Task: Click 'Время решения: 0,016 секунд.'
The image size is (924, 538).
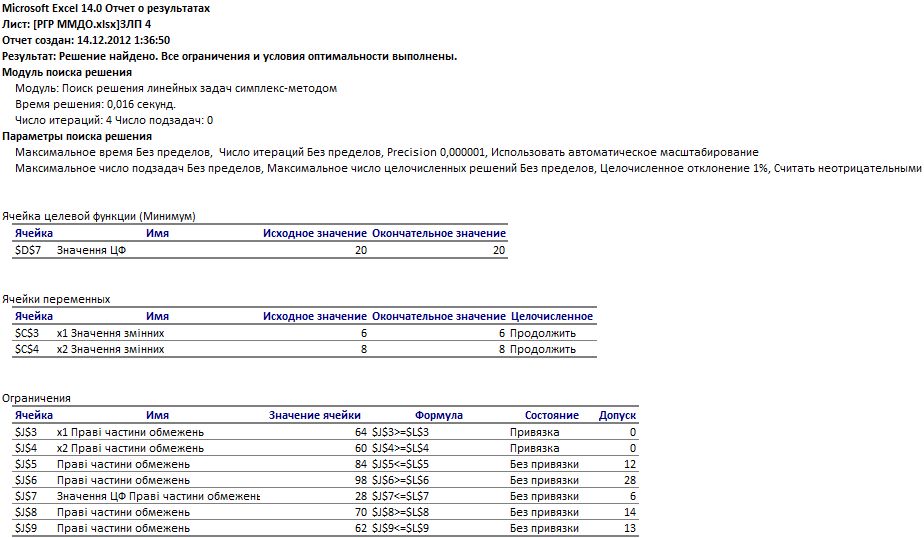Action: tap(95, 104)
